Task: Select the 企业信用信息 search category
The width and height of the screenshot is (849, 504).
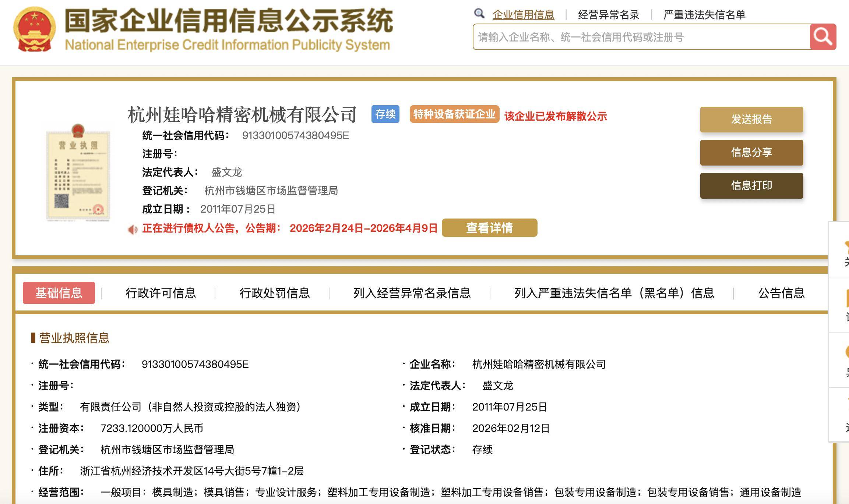Action: click(x=523, y=15)
